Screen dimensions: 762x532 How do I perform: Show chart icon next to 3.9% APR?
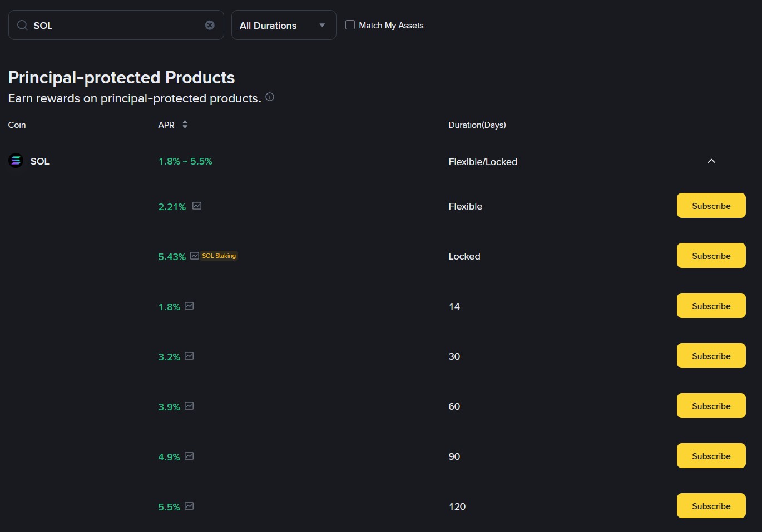(189, 406)
